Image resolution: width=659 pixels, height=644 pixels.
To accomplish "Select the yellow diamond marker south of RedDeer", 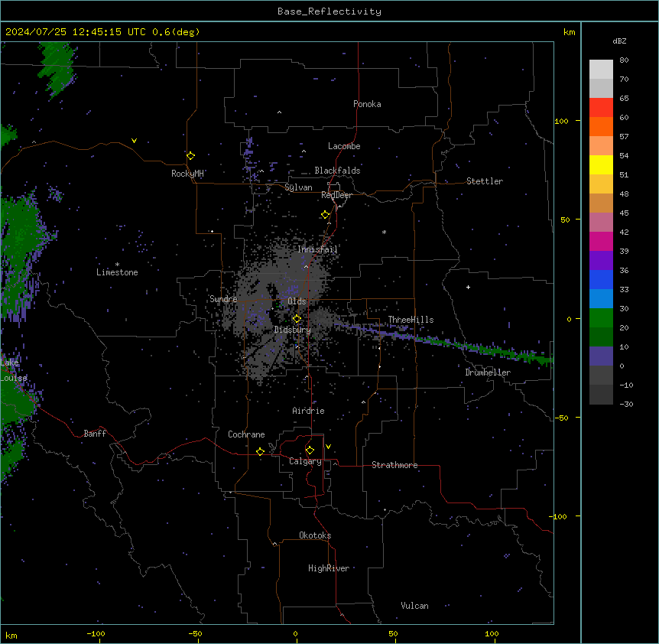I will (x=326, y=215).
